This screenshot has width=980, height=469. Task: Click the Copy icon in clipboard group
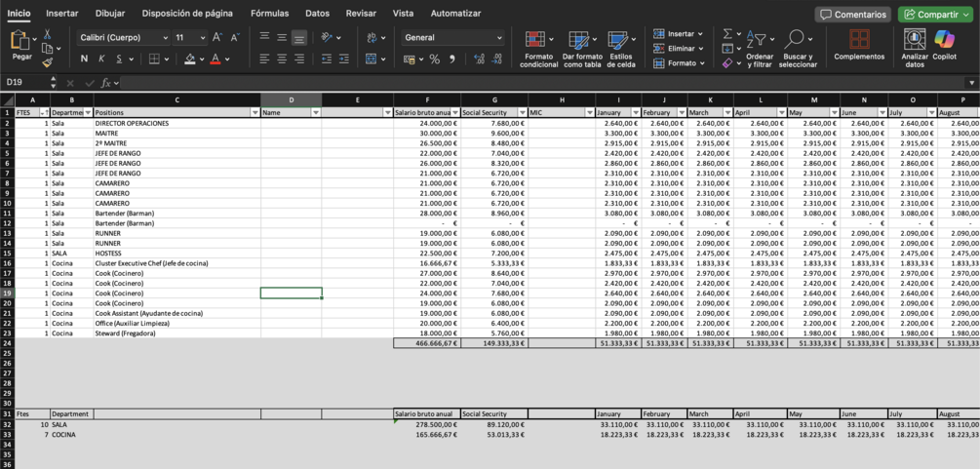47,48
